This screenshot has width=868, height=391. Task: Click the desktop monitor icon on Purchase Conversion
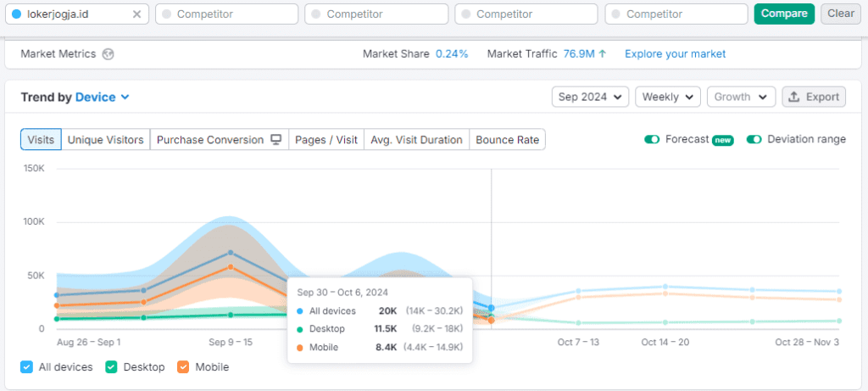tap(275, 140)
